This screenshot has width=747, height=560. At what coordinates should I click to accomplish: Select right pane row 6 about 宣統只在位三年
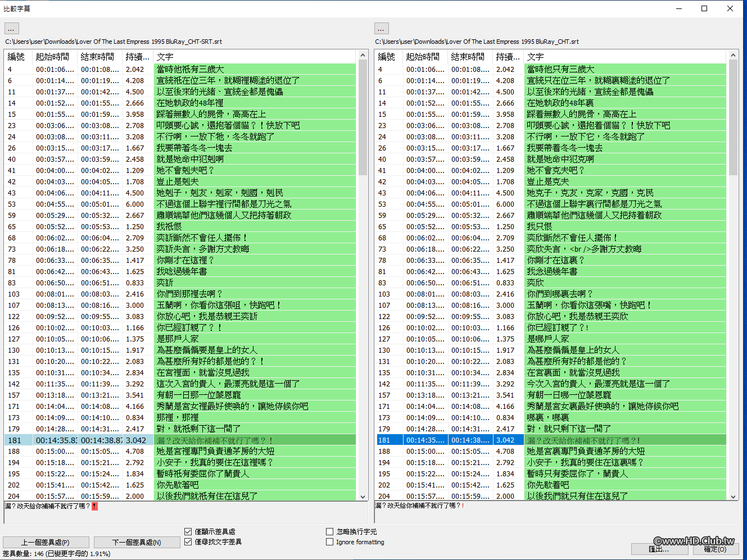[x=551, y=80]
